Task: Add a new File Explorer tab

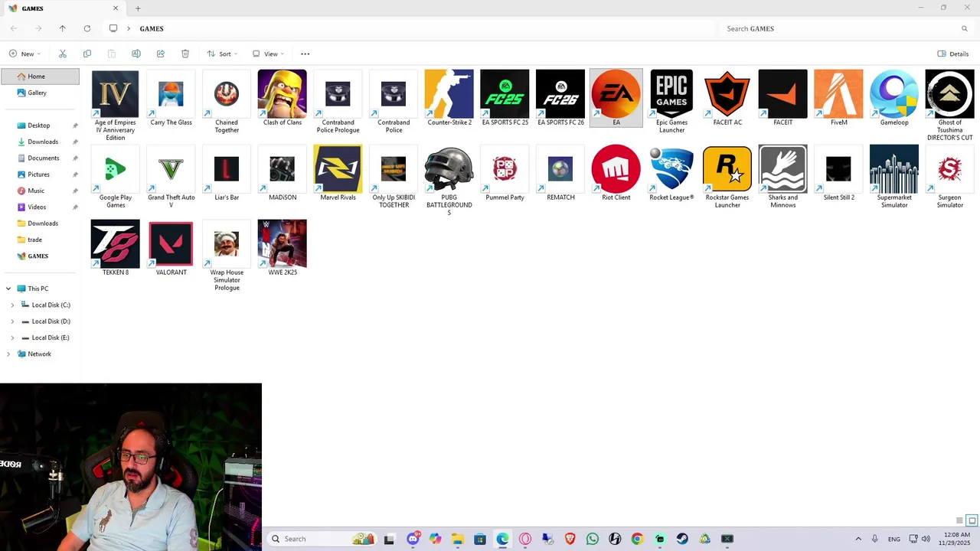Action: [138, 8]
